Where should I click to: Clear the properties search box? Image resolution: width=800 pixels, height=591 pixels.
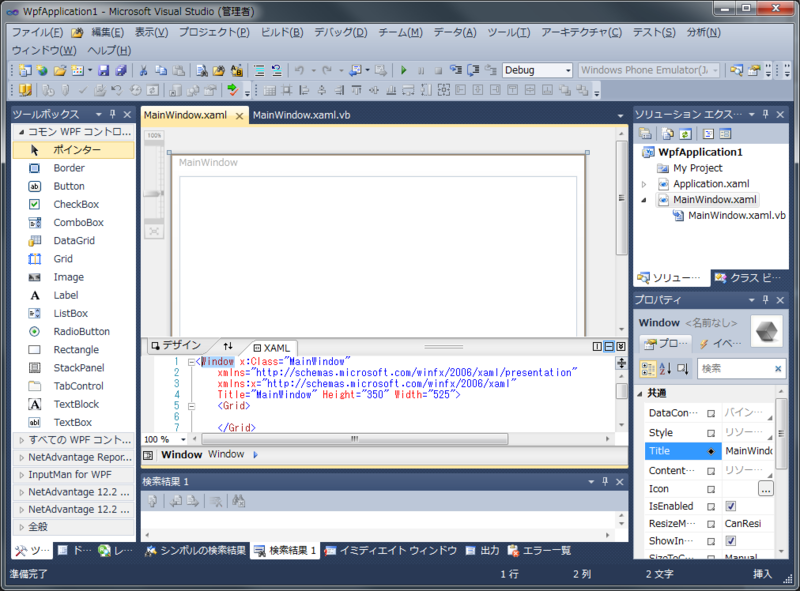[778, 368]
